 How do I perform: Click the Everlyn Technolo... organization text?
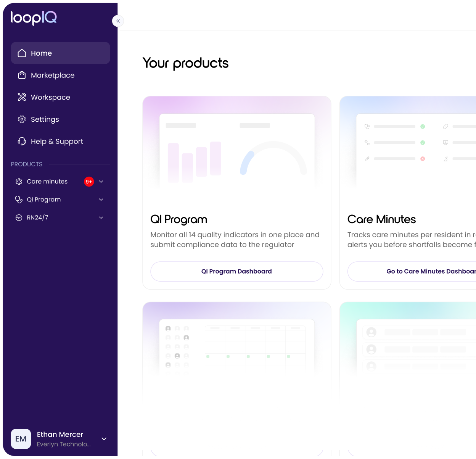pos(64,444)
